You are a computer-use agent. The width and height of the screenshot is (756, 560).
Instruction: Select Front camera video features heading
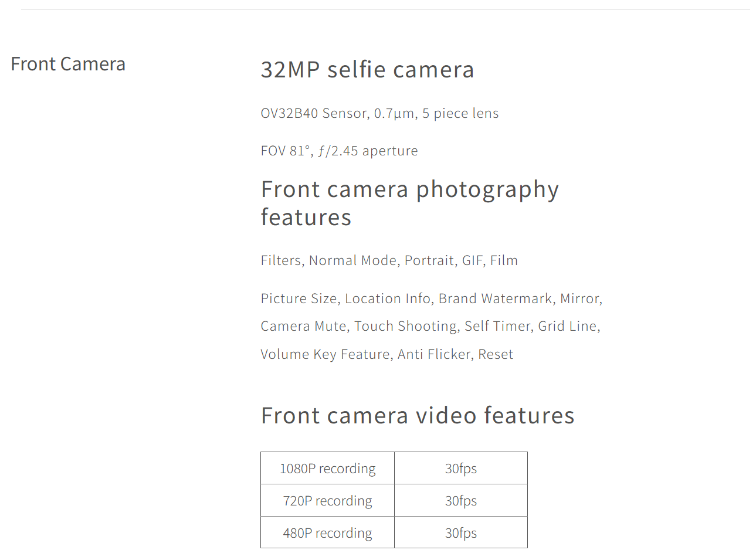(418, 415)
